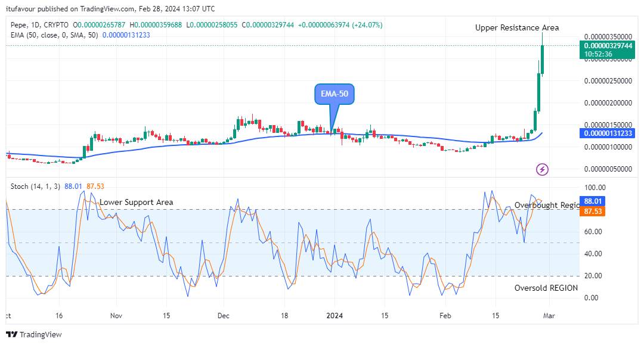
Task: Click the low value L0.00000258055 in header
Action: point(212,25)
